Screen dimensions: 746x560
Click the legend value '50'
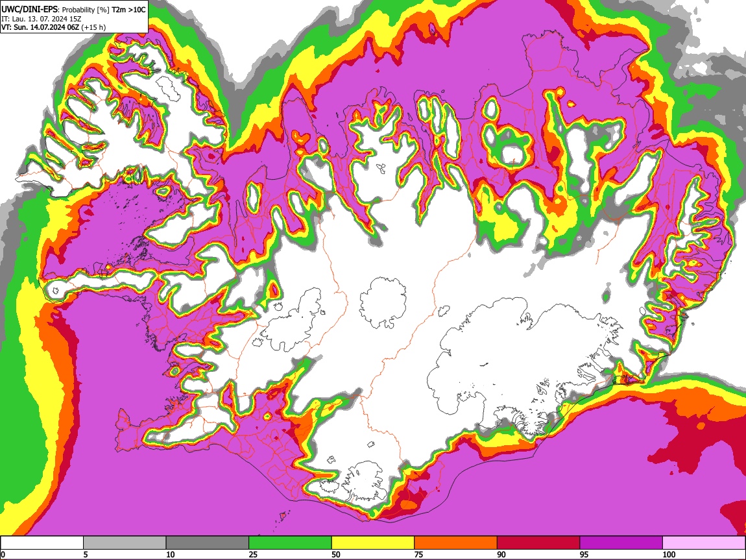pyautogui.click(x=335, y=554)
